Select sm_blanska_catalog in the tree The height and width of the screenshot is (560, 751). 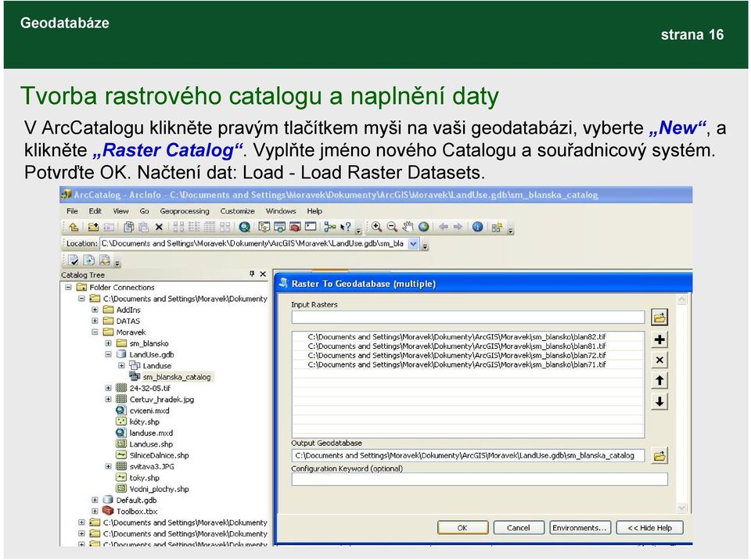coord(177,377)
